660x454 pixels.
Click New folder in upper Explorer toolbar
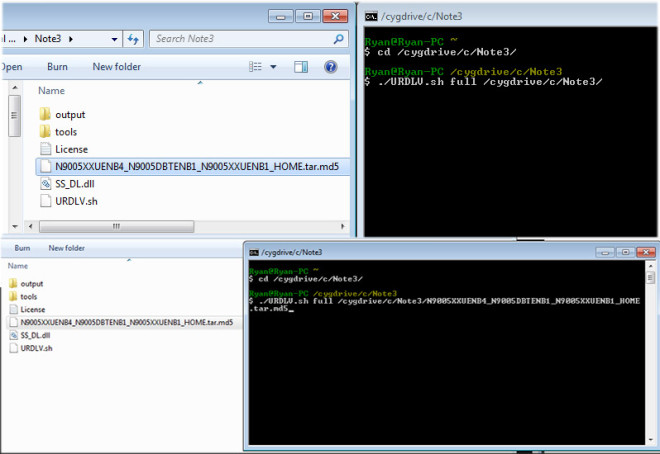117,66
